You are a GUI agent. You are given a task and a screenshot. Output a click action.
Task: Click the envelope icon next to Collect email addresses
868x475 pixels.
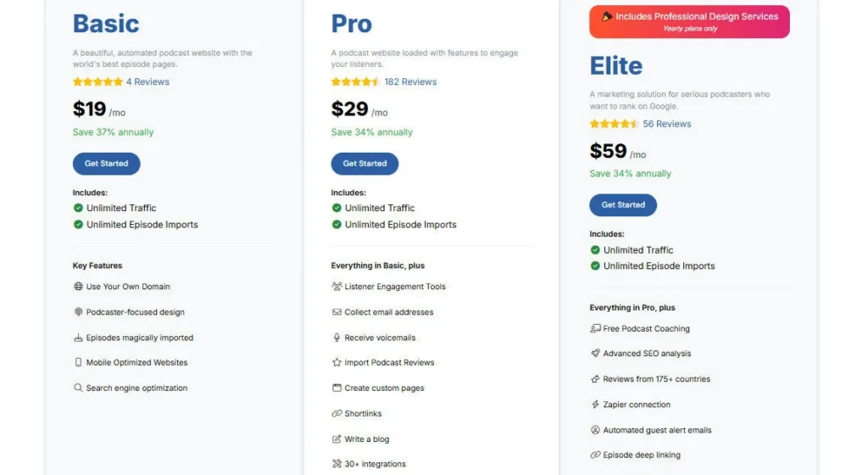click(x=337, y=312)
